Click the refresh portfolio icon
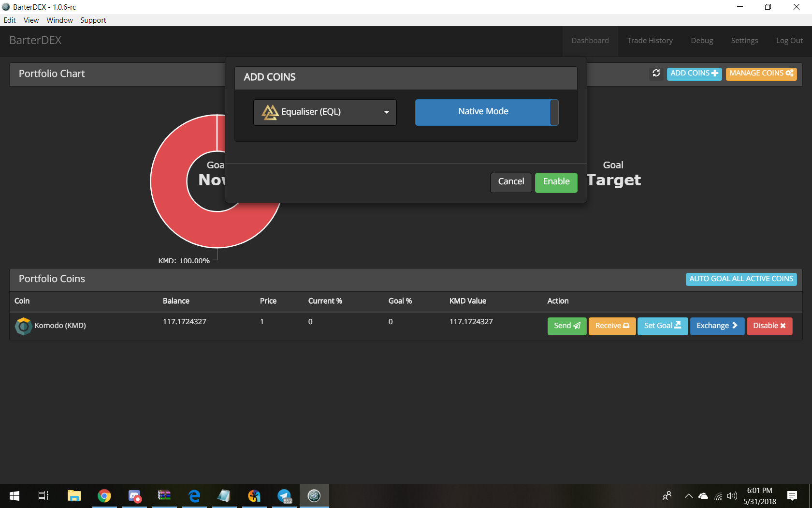Viewport: 812px width, 508px height. point(656,73)
